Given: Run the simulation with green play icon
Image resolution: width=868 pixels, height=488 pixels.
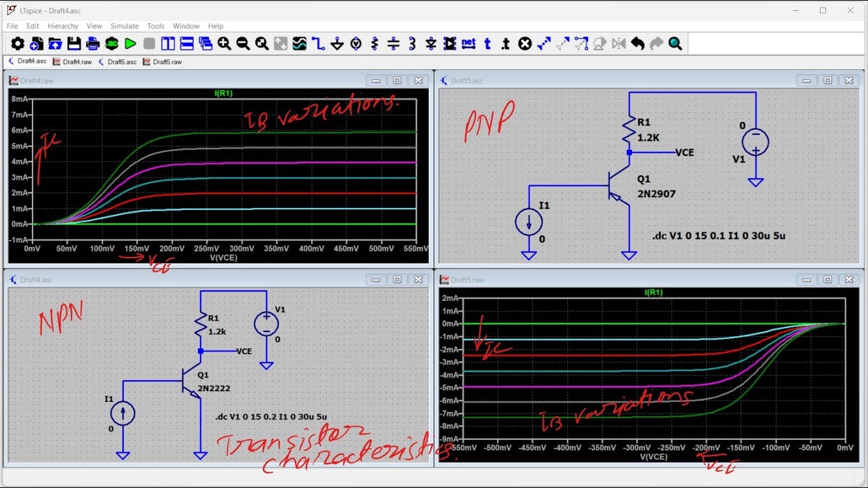Looking at the screenshot, I should [x=130, y=43].
